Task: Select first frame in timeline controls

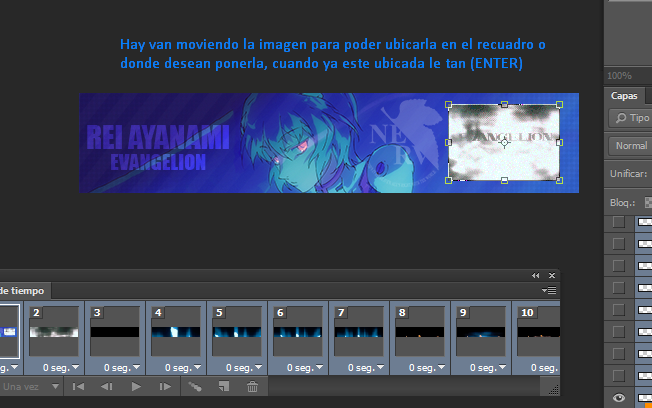Action: pyautogui.click(x=78, y=387)
